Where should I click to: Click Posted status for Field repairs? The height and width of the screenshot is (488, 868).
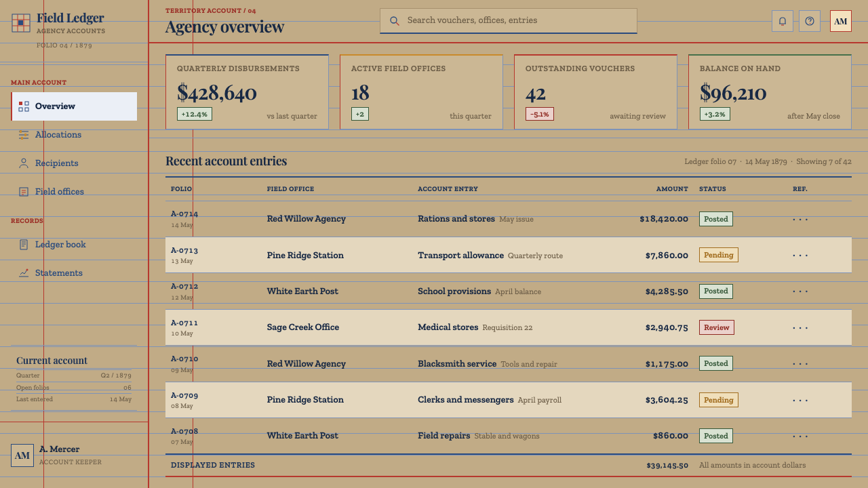(x=716, y=436)
